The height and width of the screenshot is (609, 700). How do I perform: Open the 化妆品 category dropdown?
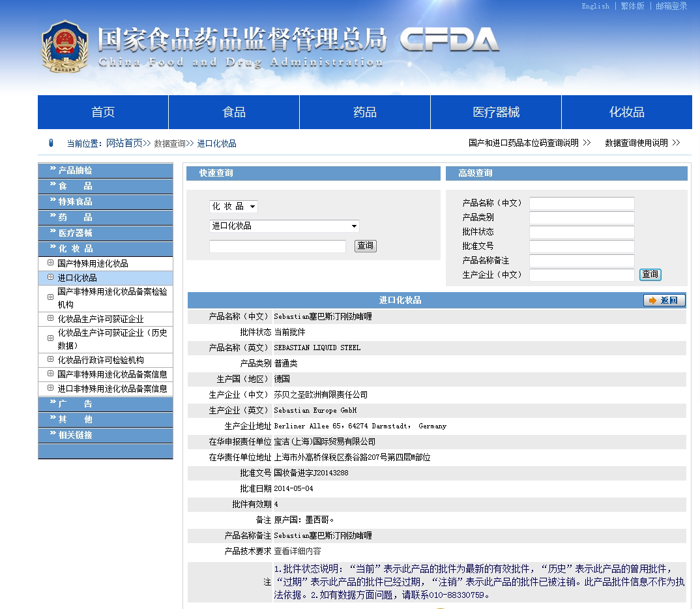pyautogui.click(x=233, y=206)
